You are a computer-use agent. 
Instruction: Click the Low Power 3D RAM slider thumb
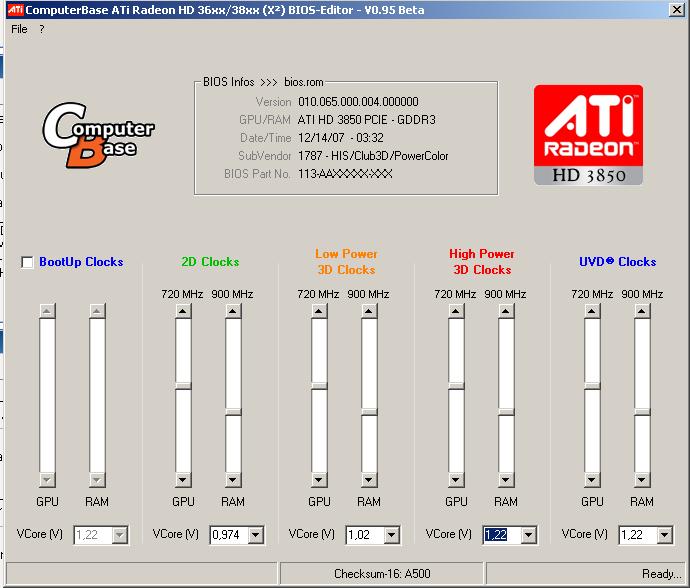[369, 412]
